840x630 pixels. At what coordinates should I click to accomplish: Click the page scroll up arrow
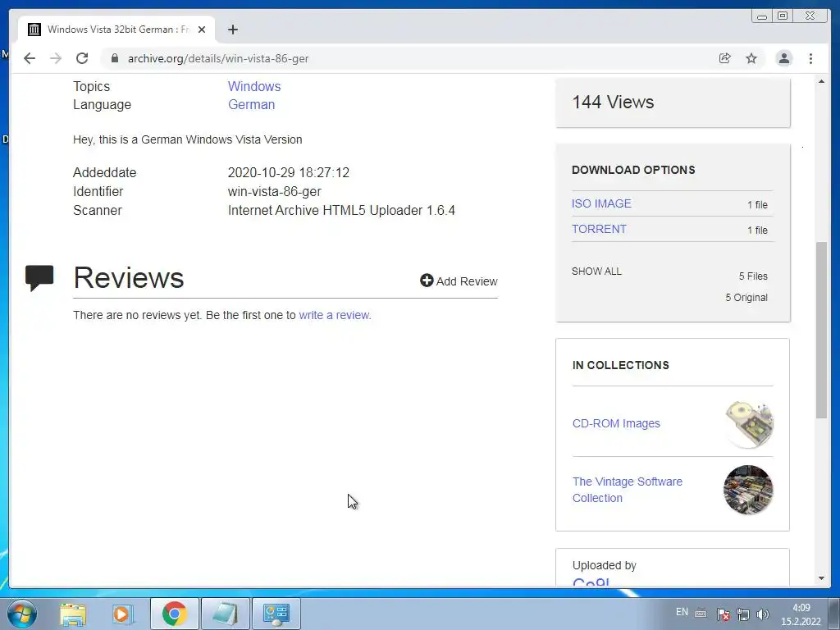tap(821, 81)
